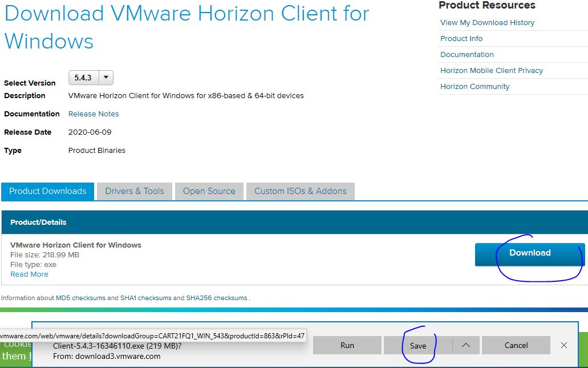The width and height of the screenshot is (588, 368).
Task: Open the Product Info link
Action: tap(461, 39)
